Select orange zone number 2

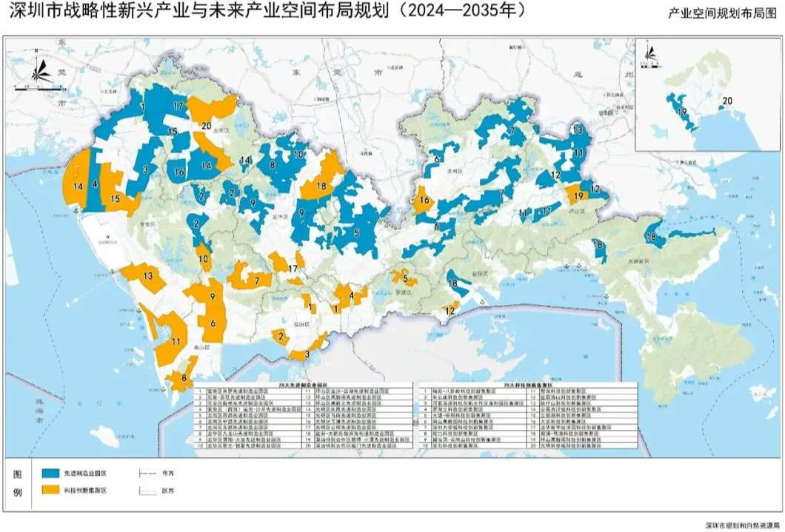[281, 337]
